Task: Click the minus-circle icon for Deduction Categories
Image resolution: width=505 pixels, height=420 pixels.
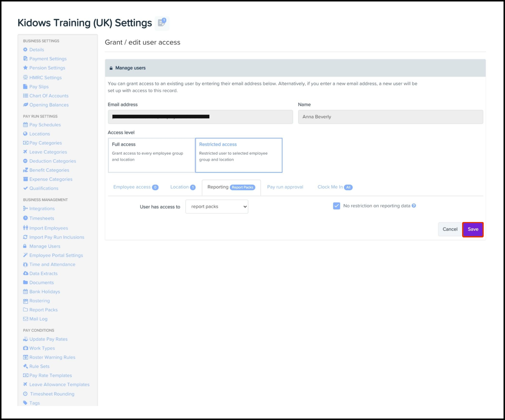Action: (25, 161)
